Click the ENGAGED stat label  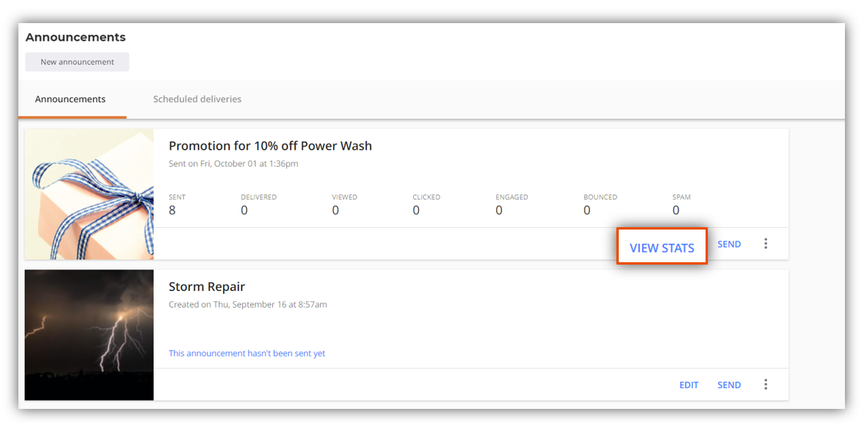coord(511,197)
